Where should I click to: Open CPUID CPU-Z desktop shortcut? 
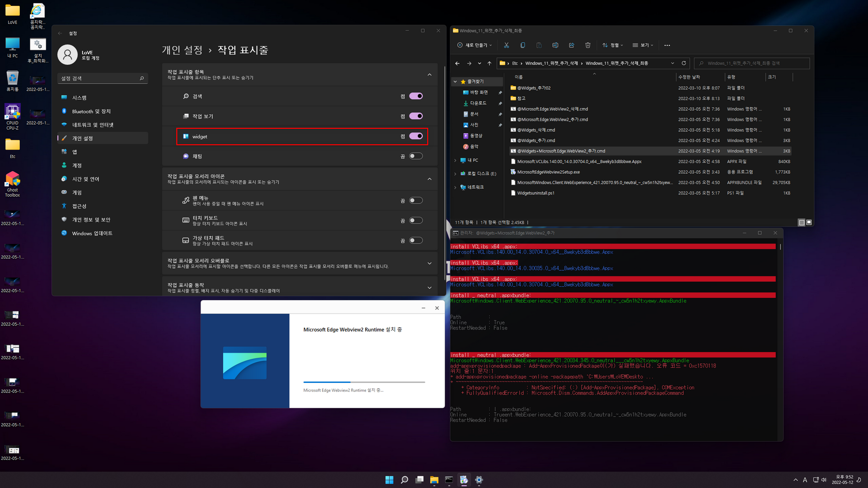12,116
